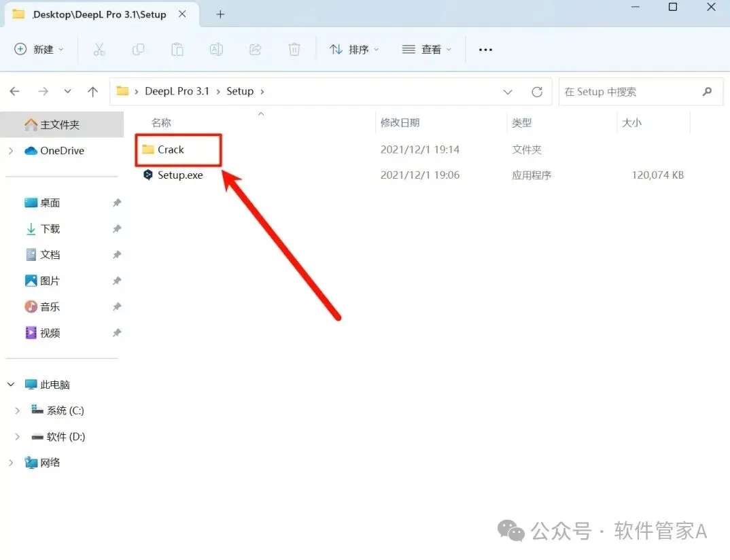
Task: Click Setup in address breadcrumb
Action: pyautogui.click(x=240, y=91)
